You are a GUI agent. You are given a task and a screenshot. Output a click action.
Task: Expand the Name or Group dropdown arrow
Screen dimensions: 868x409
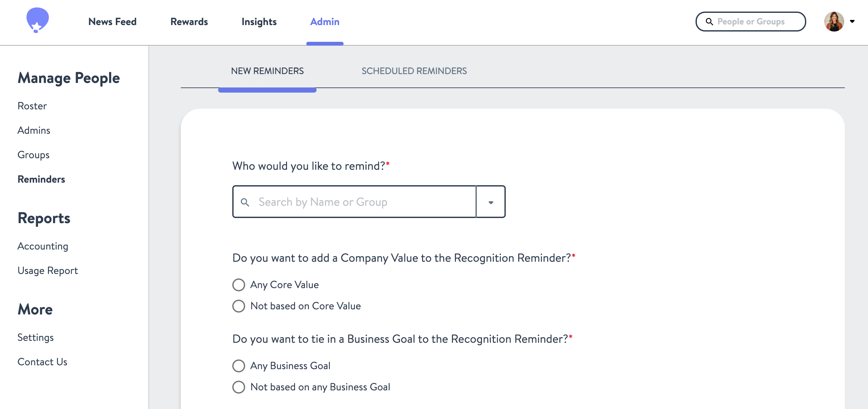491,202
